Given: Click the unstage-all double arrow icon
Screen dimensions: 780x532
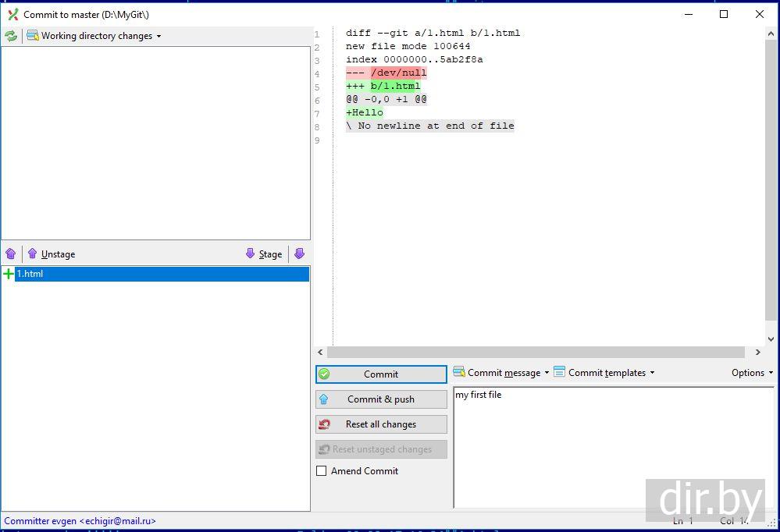Looking at the screenshot, I should point(10,254).
